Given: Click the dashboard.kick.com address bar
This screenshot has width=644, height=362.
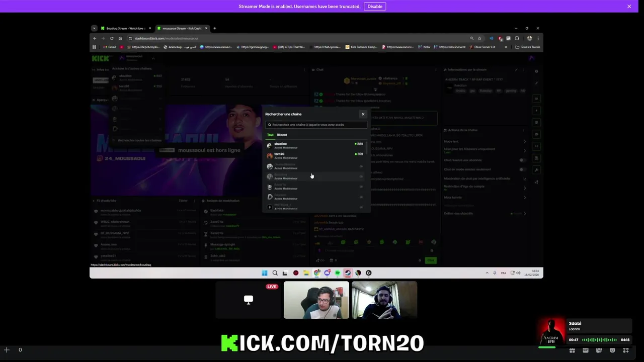Looking at the screenshot, I should tap(297, 38).
